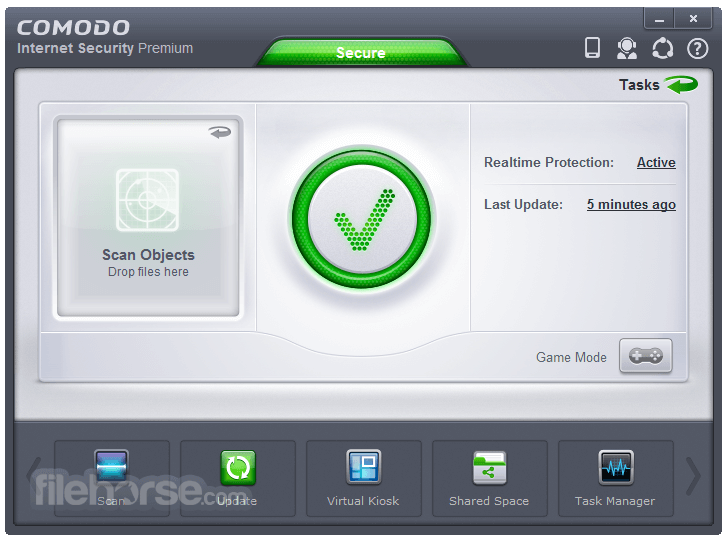726x541 pixels.
Task: Open Task Manager from the bottom bar
Action: [x=615, y=478]
